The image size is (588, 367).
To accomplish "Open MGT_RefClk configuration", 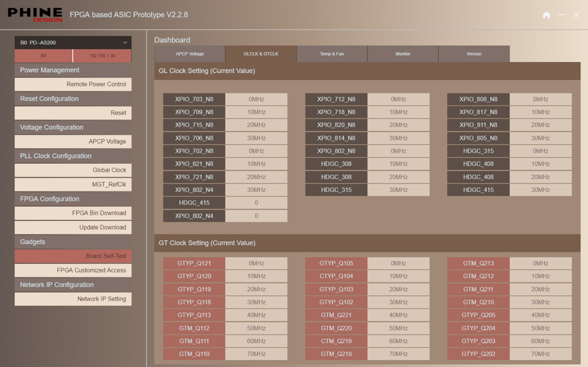I will [73, 184].
